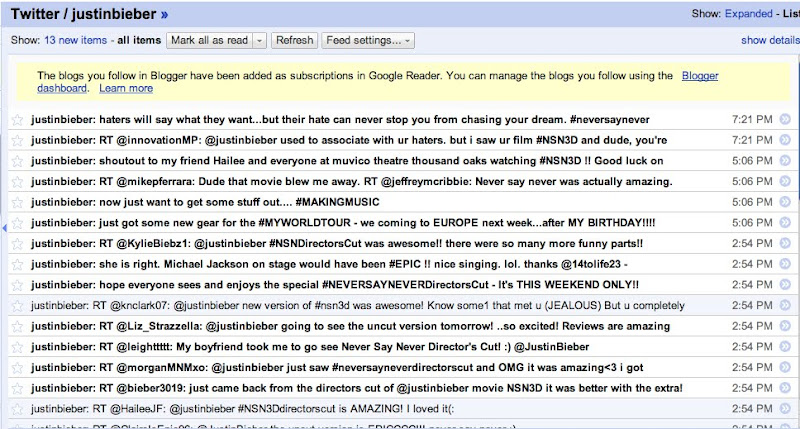Open original of '@14tolife23' tweet via arrow icon
Viewport: 800px width, 429px height.
[785, 264]
